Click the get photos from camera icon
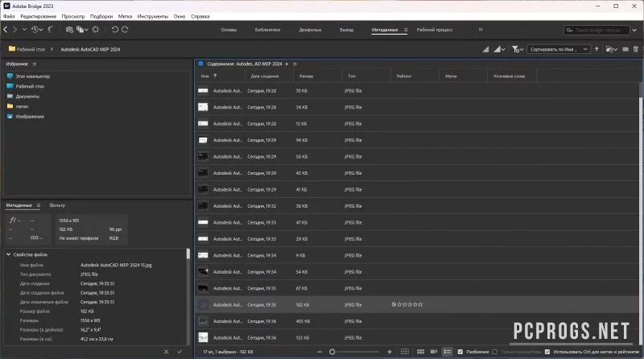The image size is (644, 359). (x=69, y=30)
